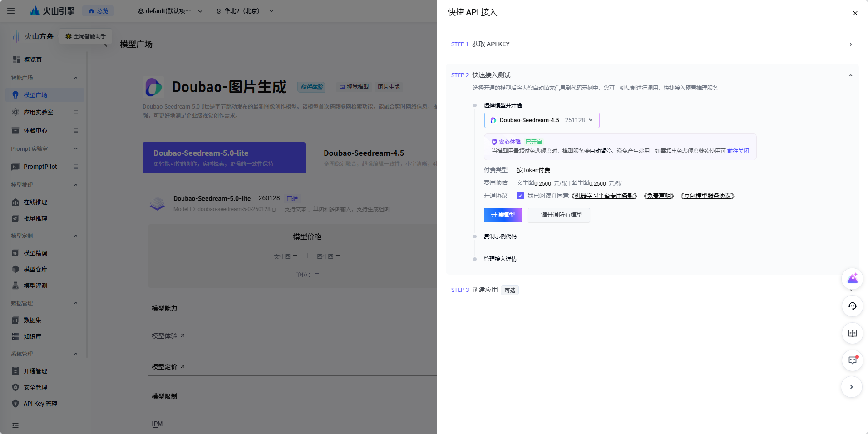Open the hamburger menu at top left

point(11,11)
